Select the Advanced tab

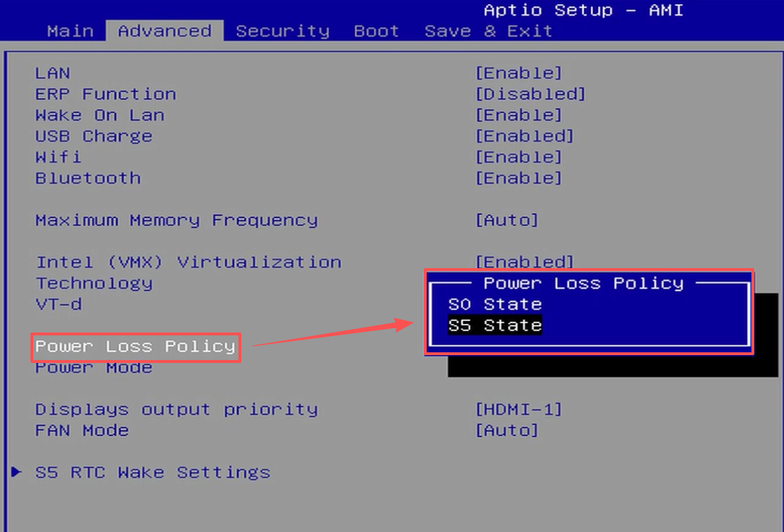click(164, 31)
